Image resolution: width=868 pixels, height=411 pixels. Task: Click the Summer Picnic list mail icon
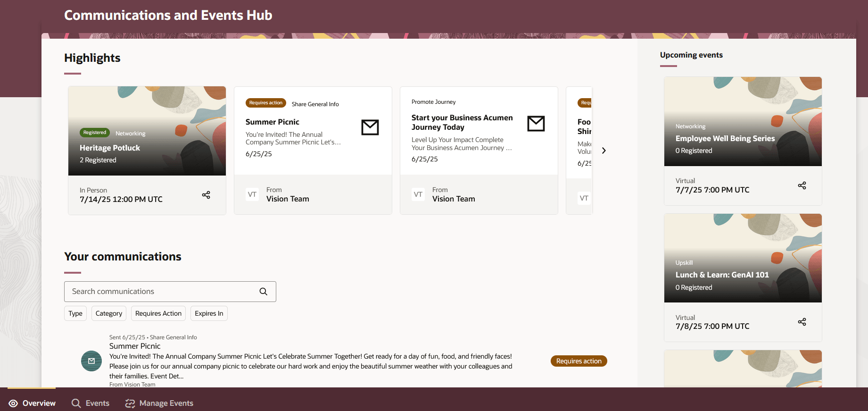[x=91, y=361]
